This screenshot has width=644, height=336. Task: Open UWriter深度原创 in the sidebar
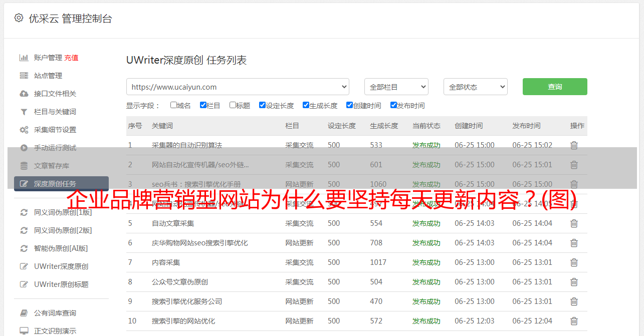61,266
